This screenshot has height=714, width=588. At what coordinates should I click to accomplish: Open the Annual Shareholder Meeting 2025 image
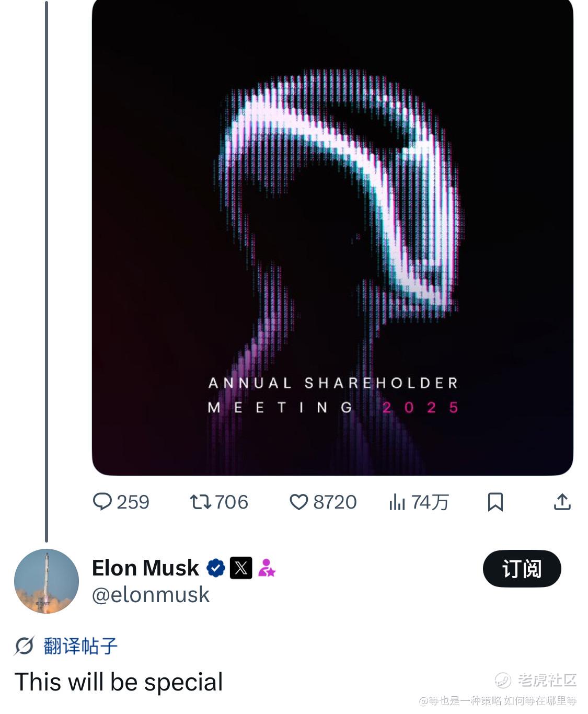tap(332, 238)
